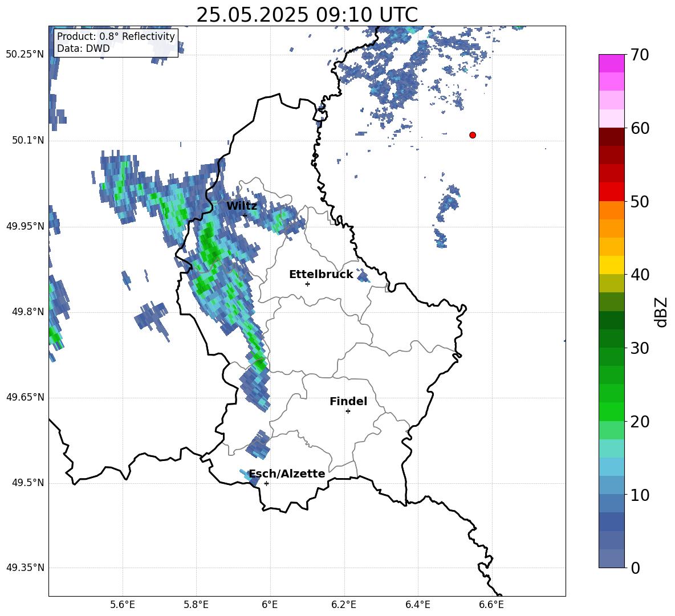Click the Findel station cross marker
Screen dimensions: 675x616
point(348,411)
